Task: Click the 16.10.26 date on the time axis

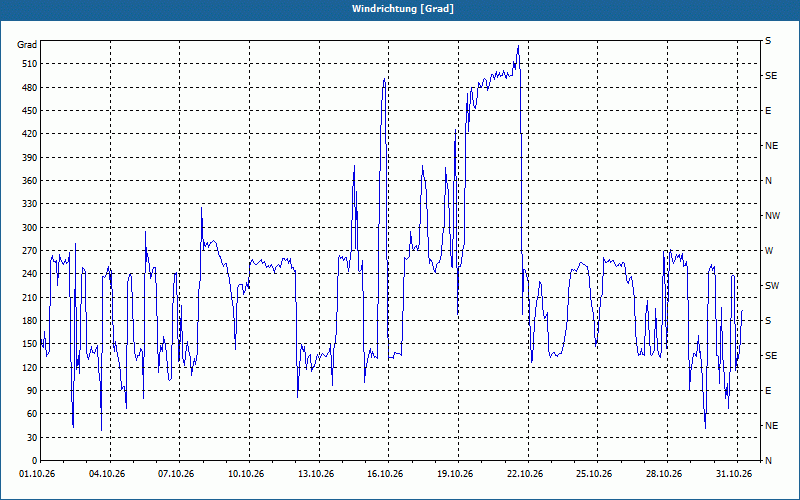Action: click(x=385, y=474)
